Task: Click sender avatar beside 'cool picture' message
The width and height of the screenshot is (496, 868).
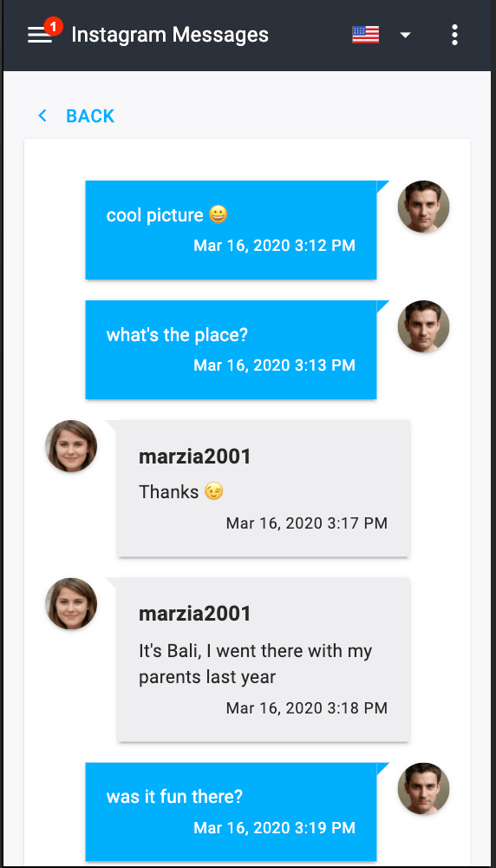Action: click(x=423, y=207)
